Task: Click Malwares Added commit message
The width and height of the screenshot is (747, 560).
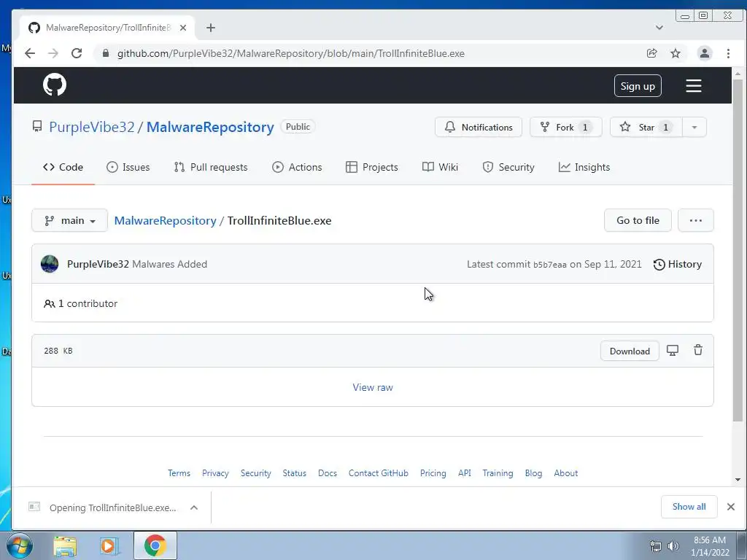Action: point(169,264)
